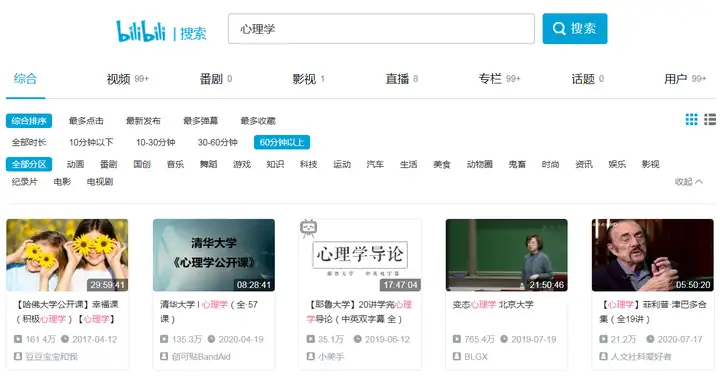Screen dimensions: 720x376
Task: Filter videos to 10分钟以下
Action: point(91,142)
